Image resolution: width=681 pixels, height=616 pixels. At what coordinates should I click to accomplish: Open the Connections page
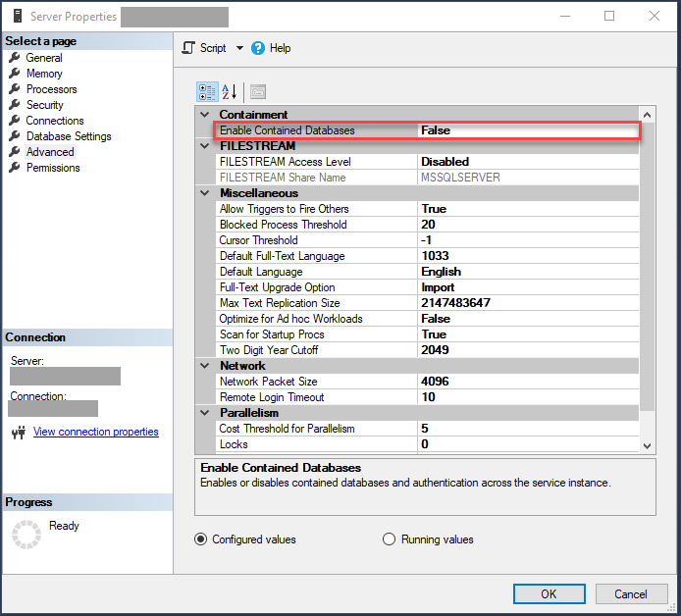(x=55, y=121)
